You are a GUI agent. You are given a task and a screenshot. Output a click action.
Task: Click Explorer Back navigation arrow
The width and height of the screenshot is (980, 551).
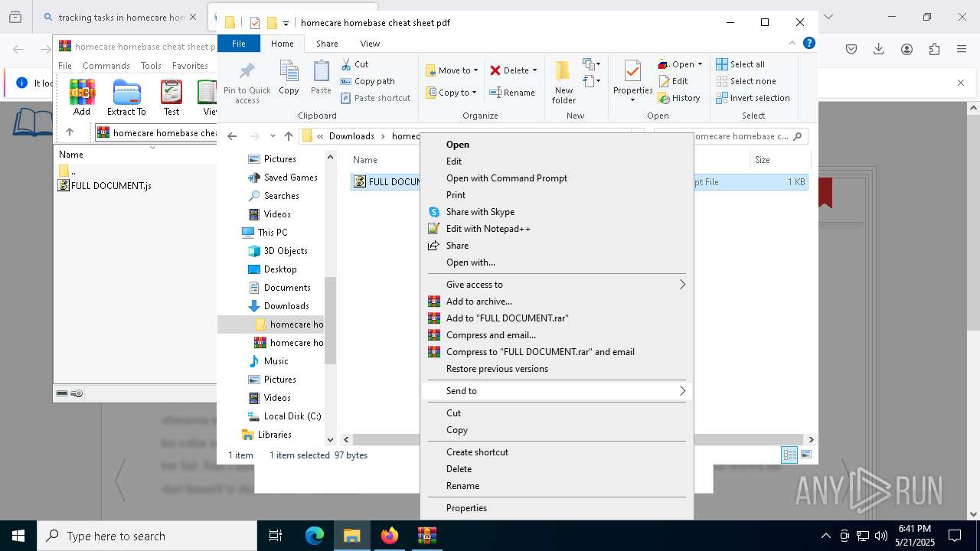(x=232, y=136)
